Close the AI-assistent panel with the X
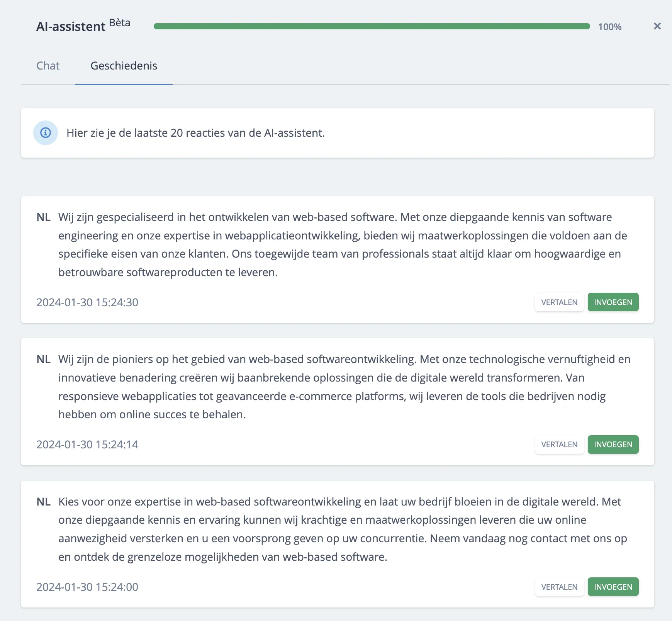Viewport: 672px width, 621px height. 657,26
